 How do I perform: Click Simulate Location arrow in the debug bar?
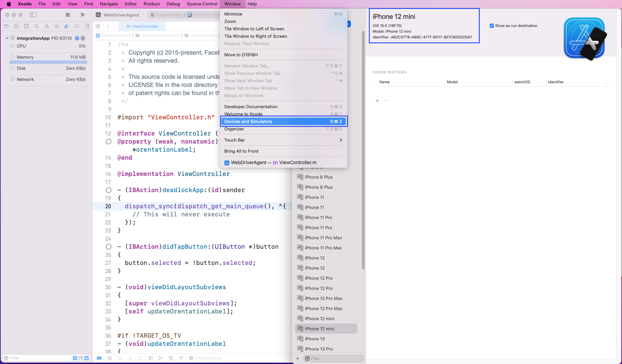181,358
